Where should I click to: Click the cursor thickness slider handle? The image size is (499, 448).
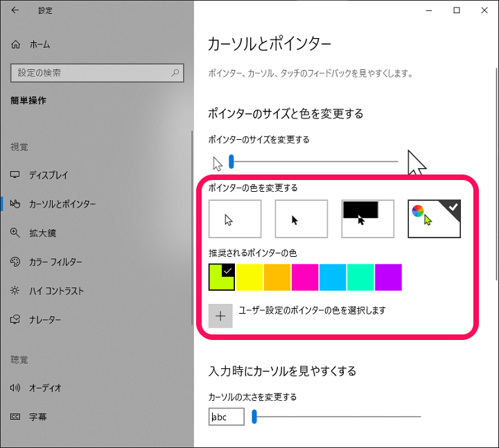[x=254, y=417]
